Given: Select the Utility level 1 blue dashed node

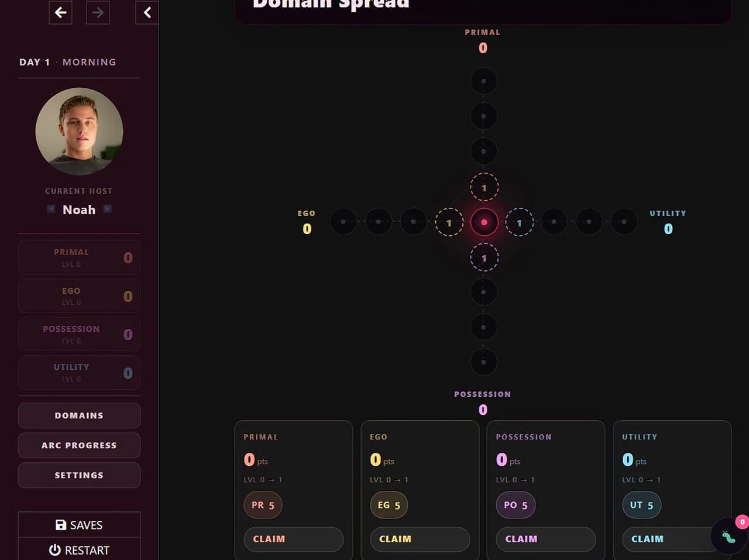Looking at the screenshot, I should (519, 222).
